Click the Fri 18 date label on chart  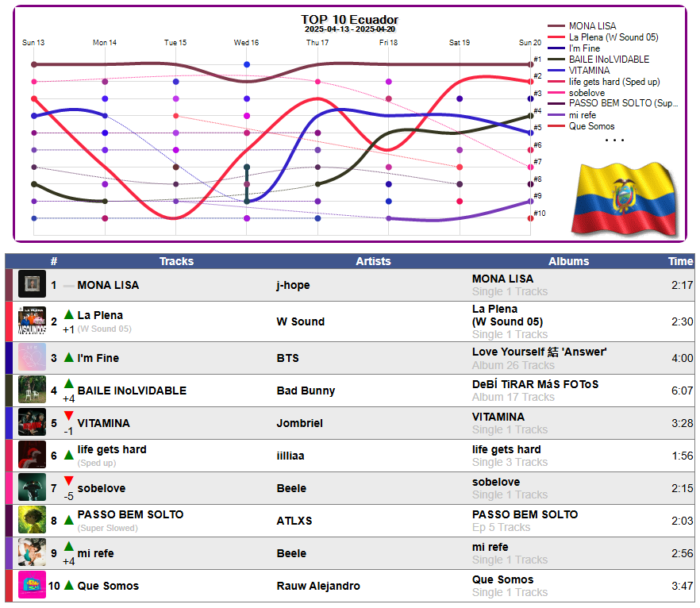point(388,42)
